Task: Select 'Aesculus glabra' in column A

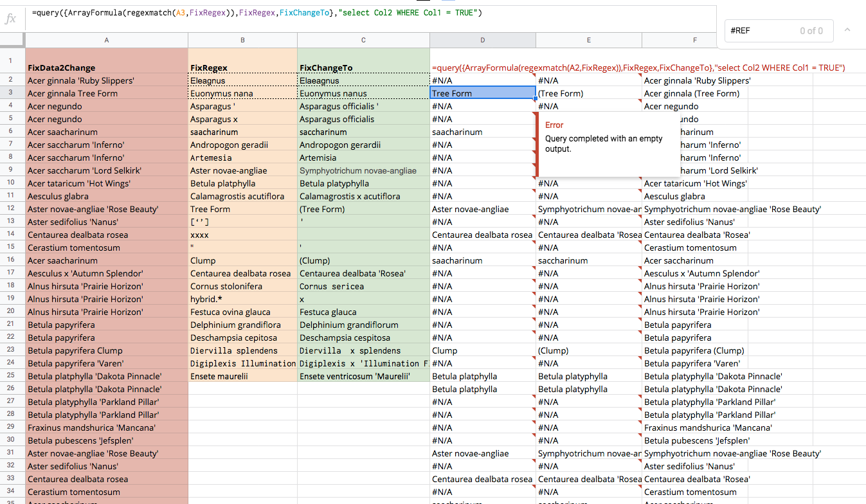Action: tap(107, 196)
